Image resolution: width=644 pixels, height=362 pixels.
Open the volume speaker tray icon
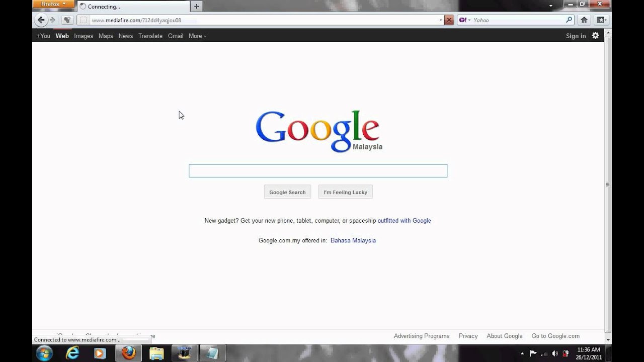click(555, 353)
